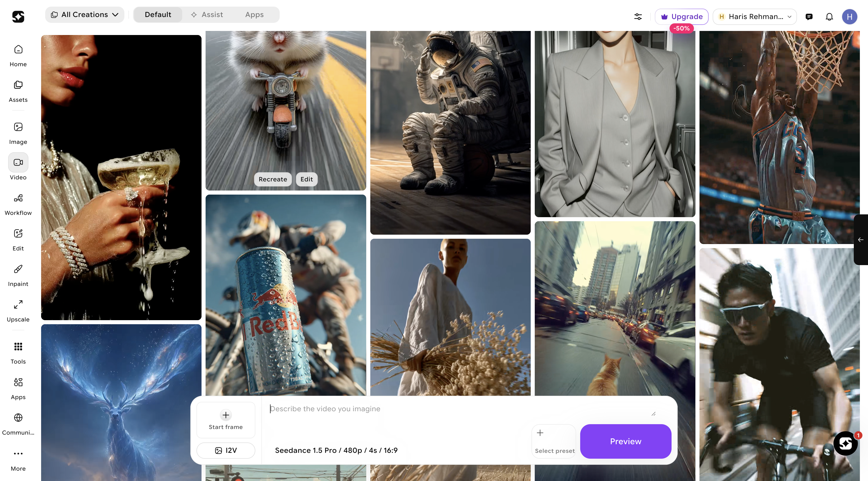Open the chat messages icon
This screenshot has width=868, height=481.
tap(809, 16)
